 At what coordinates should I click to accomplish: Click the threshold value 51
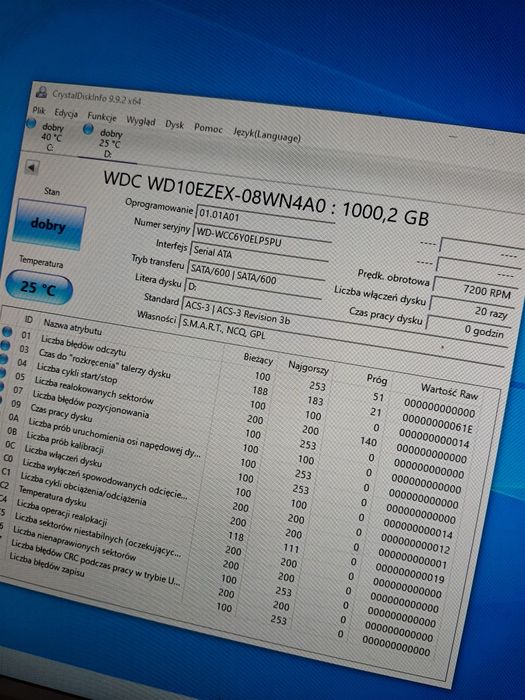point(378,396)
